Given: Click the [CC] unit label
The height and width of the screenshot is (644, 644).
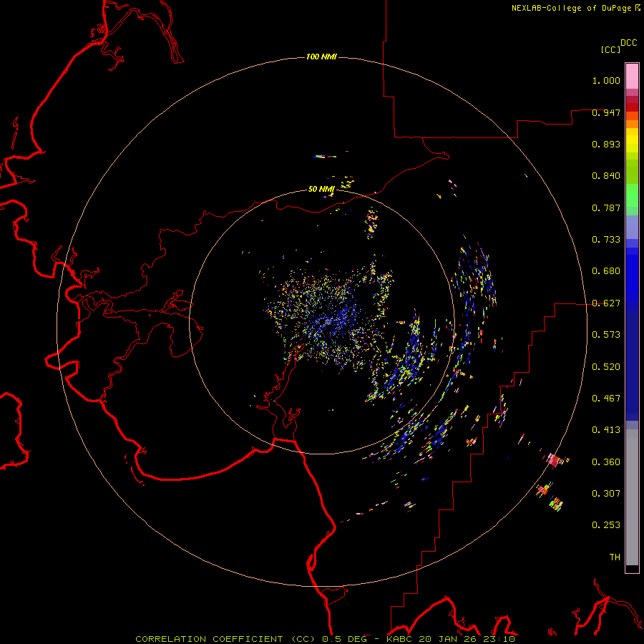Looking at the screenshot, I should click(x=611, y=49).
